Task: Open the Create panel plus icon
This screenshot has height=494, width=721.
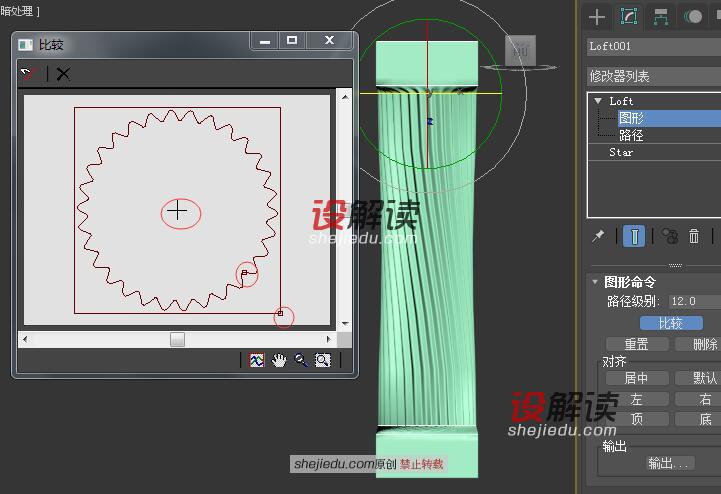Action: click(597, 16)
